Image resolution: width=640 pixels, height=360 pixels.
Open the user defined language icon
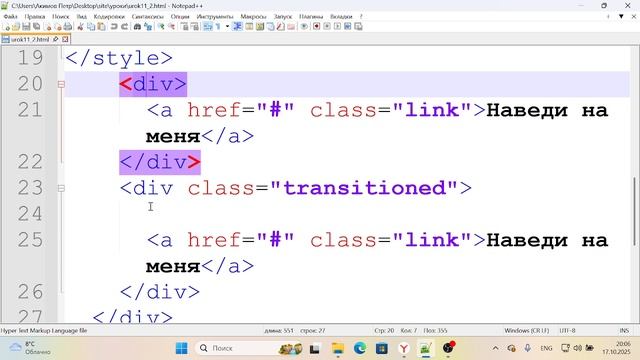249,27
